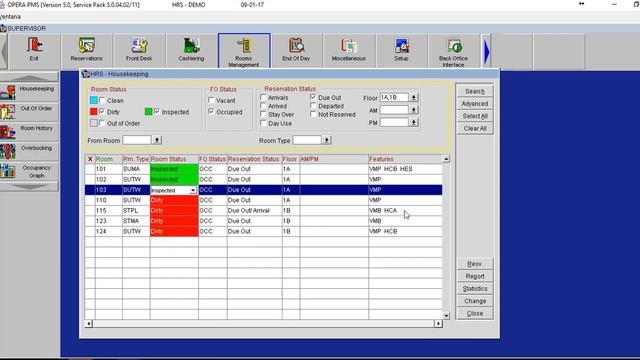640x360 pixels.
Task: Click the Advanced button
Action: click(475, 104)
